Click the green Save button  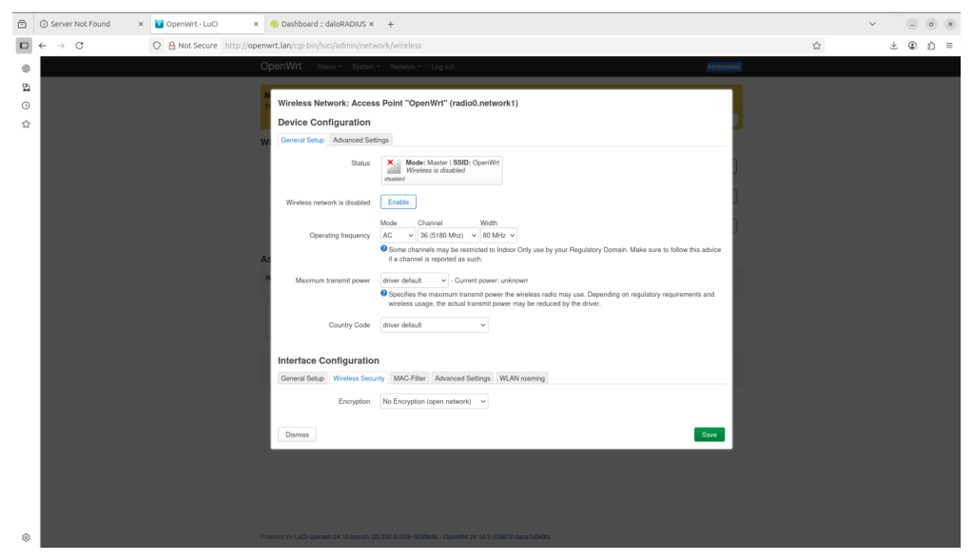[x=709, y=434]
